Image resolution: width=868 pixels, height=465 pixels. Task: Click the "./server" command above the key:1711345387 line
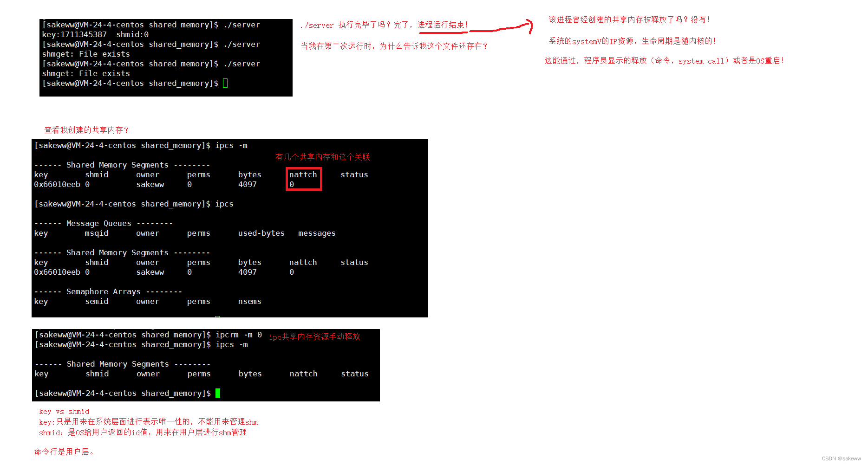tap(241, 25)
